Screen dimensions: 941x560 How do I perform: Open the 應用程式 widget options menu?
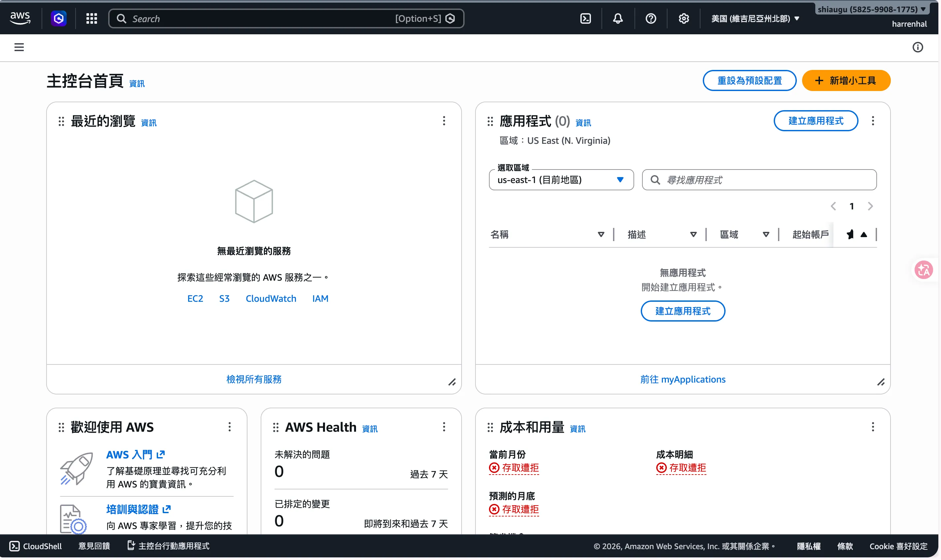click(872, 121)
